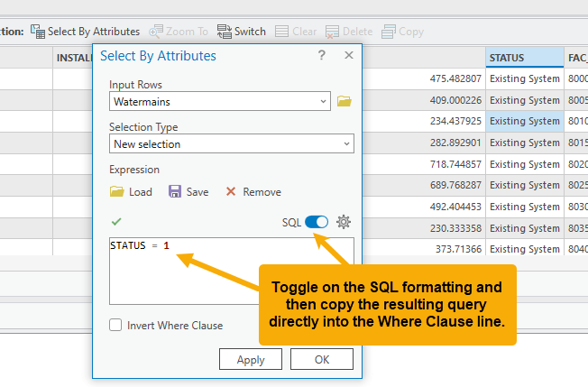588x387 pixels.
Task: Click Existing System in the 475.482807 row
Action: point(525,78)
